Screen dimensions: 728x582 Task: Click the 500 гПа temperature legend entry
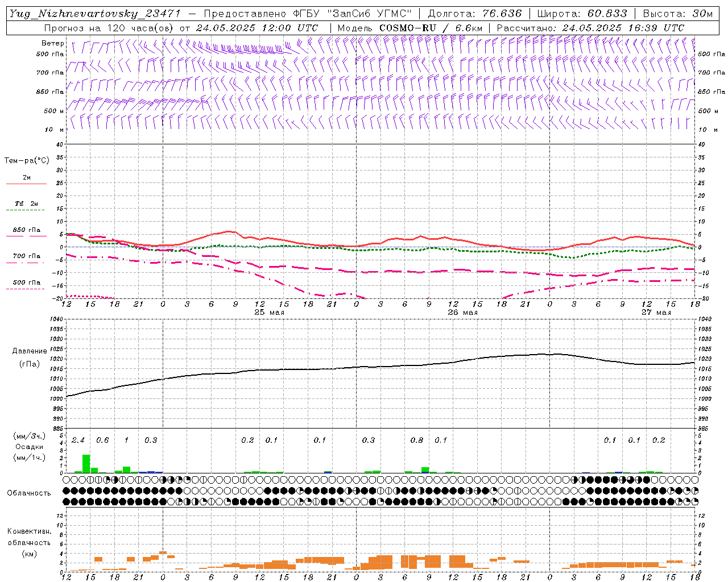[27, 282]
